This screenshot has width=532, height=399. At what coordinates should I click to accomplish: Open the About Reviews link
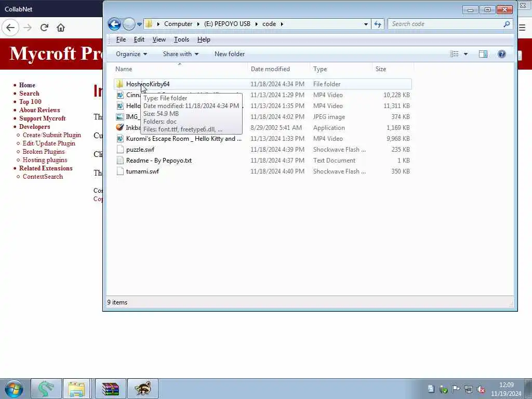(x=39, y=110)
